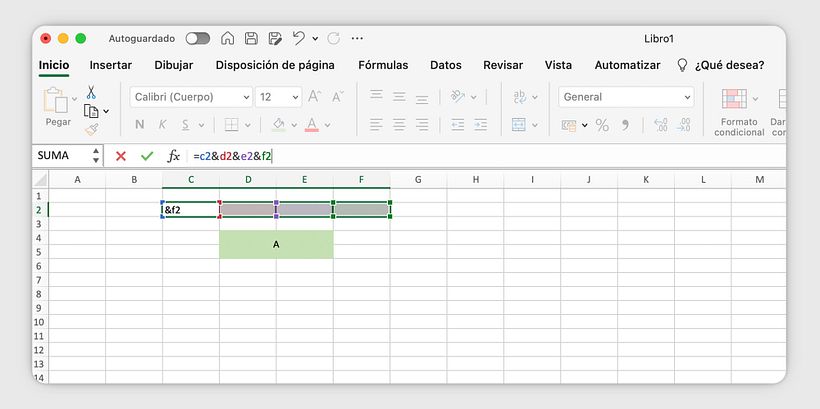Center text horizontally in cell
This screenshot has width=820, height=409.
click(x=399, y=124)
